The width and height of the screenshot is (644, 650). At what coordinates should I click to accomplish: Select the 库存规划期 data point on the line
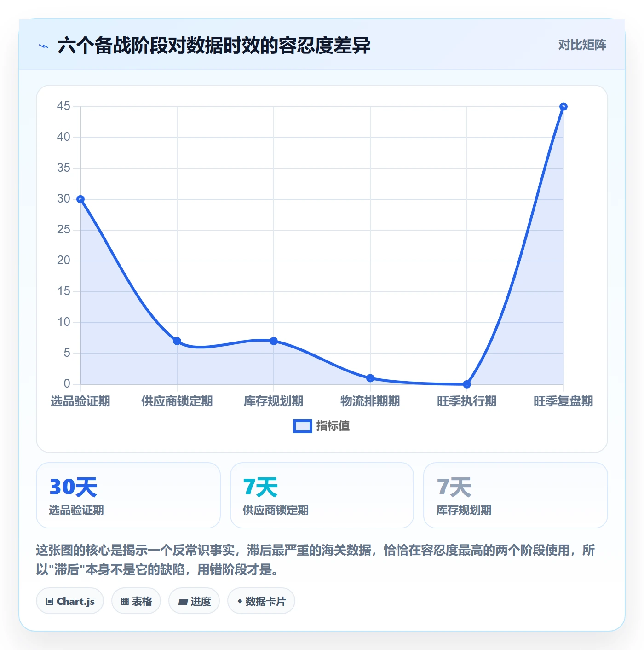pos(274,341)
